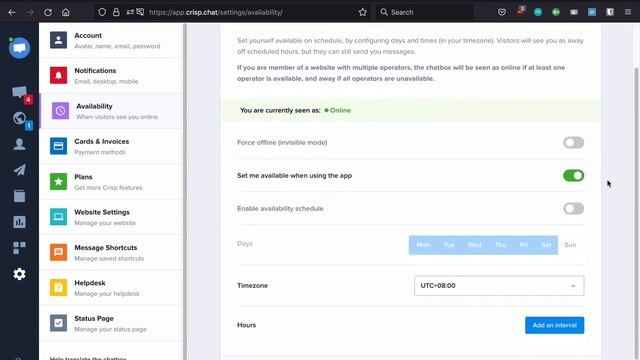Open the Contacts person icon
Screen dimensions: 640x360
pyautogui.click(x=19, y=144)
